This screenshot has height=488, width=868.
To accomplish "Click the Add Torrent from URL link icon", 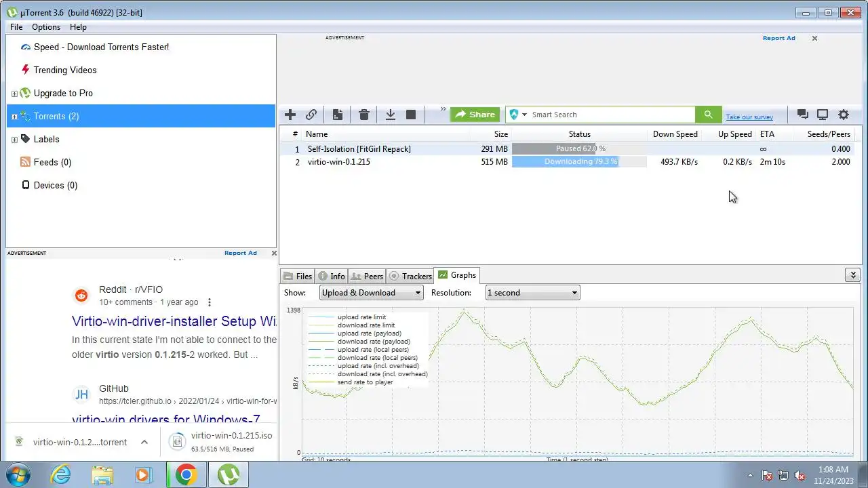I will [x=311, y=115].
